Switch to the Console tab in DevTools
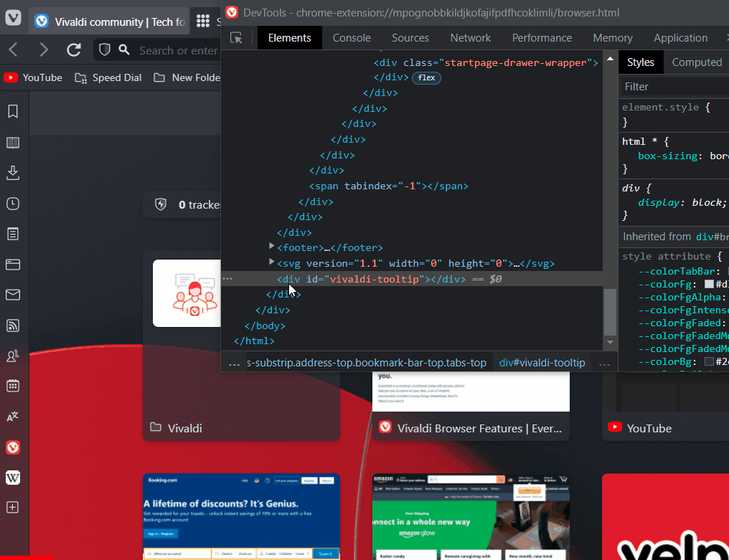Screen dimensions: 729x560 click(x=352, y=37)
